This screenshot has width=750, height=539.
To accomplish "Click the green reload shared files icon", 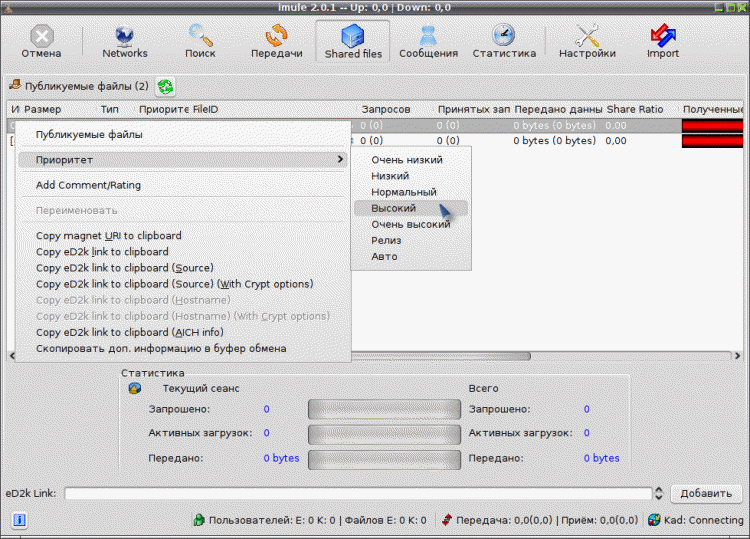I will (165, 87).
